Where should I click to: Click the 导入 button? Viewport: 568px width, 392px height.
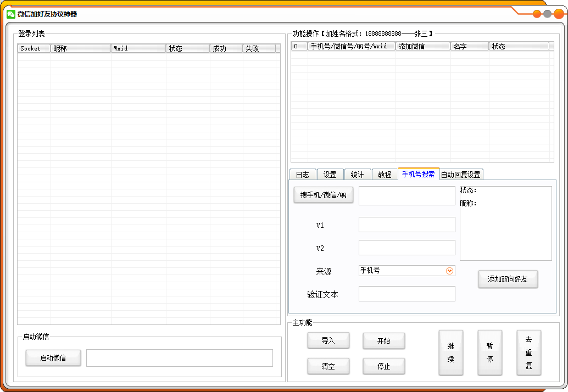point(328,340)
